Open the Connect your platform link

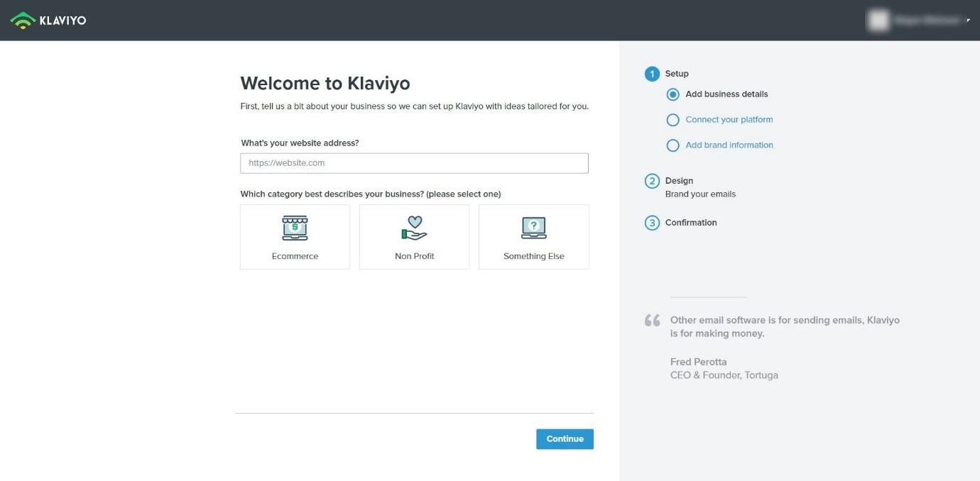pos(729,120)
